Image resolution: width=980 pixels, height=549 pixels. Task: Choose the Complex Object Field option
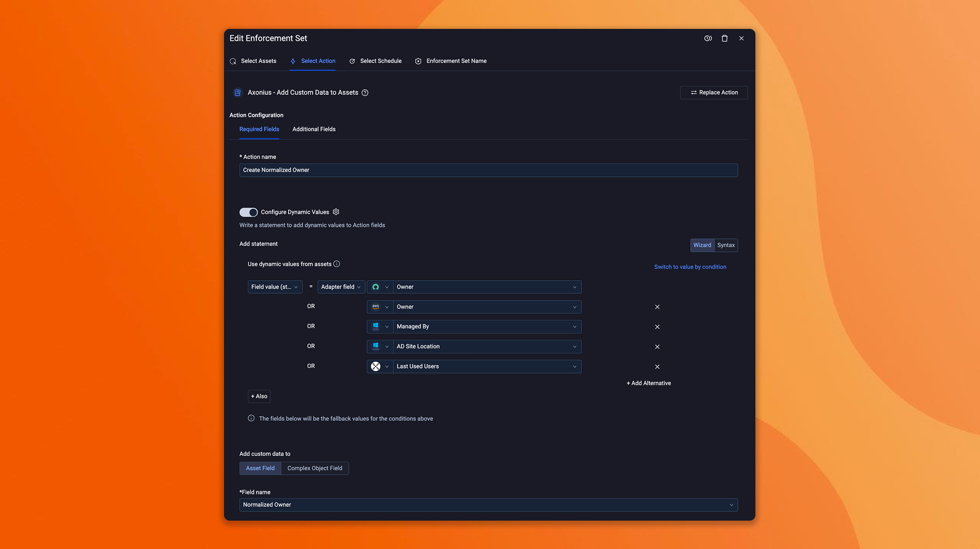click(315, 468)
